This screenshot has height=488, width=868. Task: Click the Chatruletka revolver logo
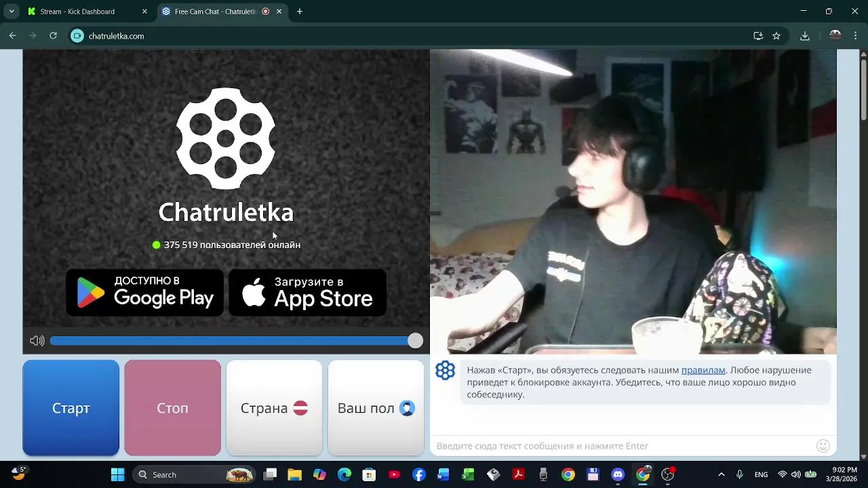tap(226, 138)
